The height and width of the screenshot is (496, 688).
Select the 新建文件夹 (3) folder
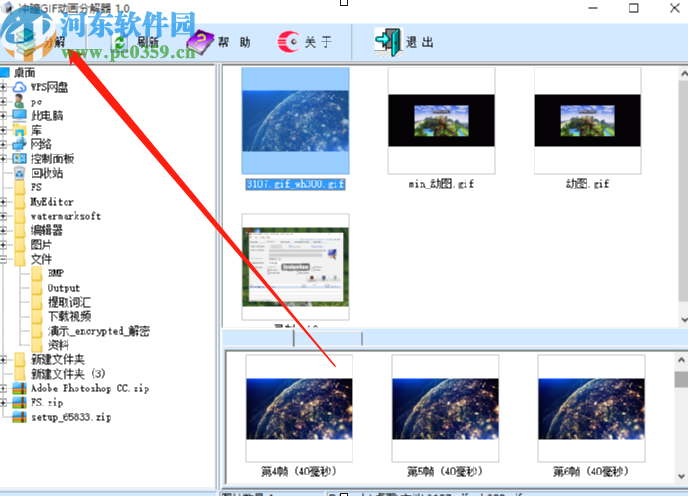(x=68, y=374)
